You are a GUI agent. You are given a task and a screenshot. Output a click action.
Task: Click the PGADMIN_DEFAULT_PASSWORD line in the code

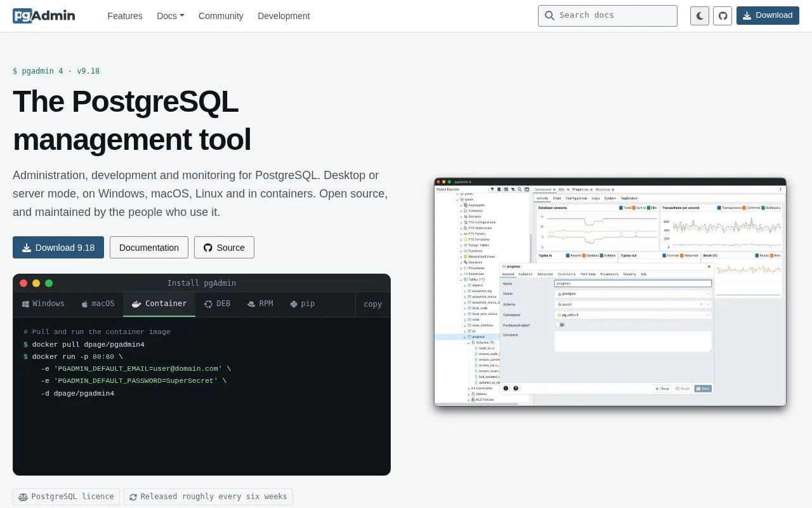[133, 380]
